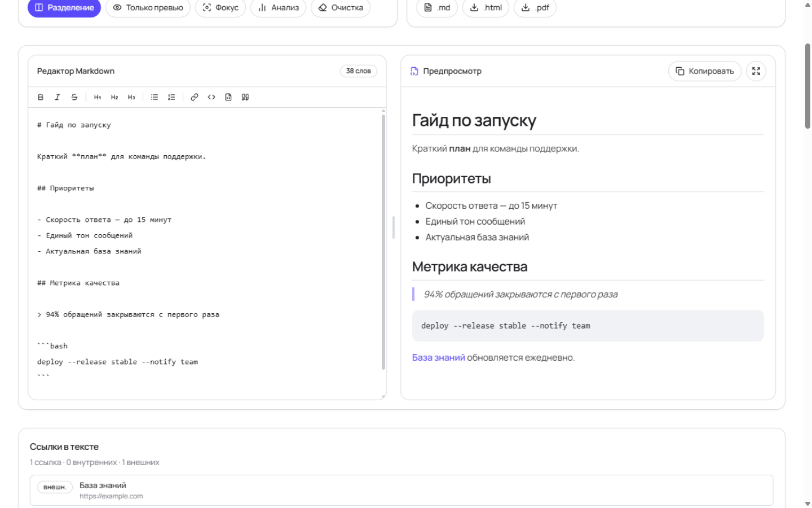Copy preview content with Копировать

tap(705, 71)
